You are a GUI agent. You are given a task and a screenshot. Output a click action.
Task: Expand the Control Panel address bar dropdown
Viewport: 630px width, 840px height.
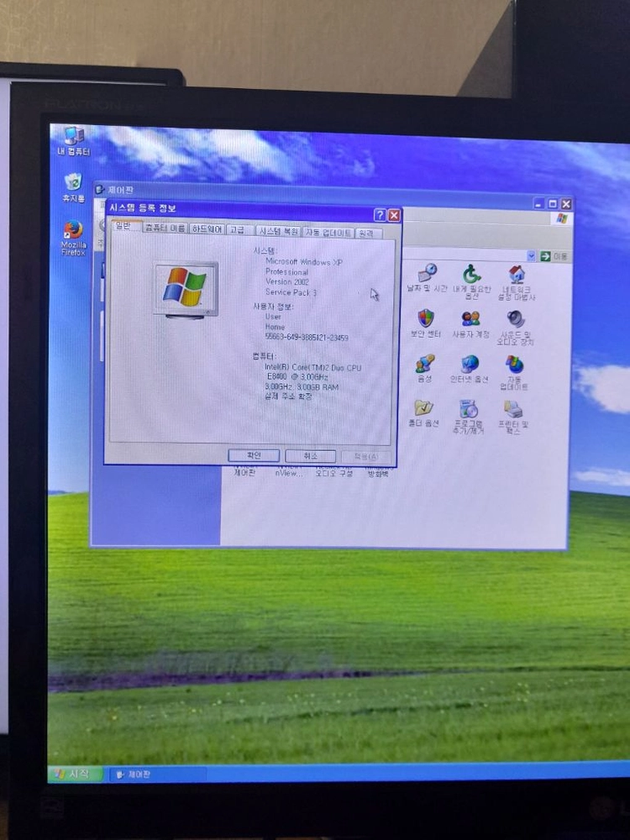(531, 256)
